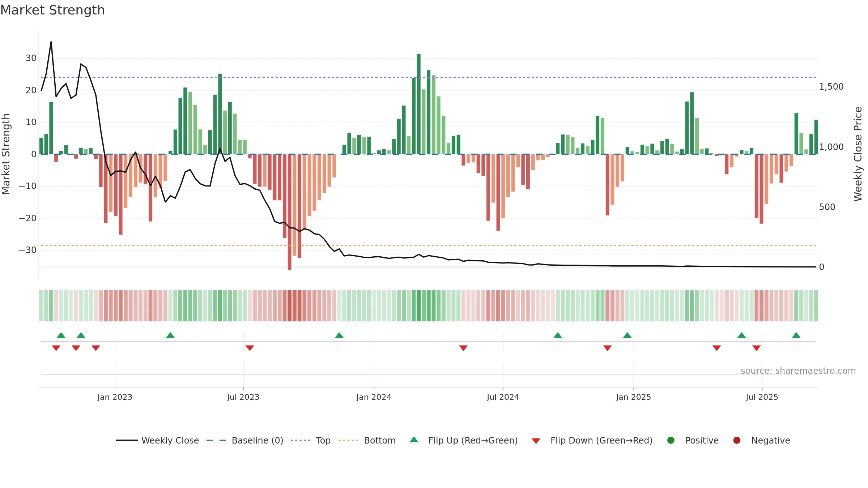Click the purple dotted Top threshold line

pyautogui.click(x=429, y=77)
